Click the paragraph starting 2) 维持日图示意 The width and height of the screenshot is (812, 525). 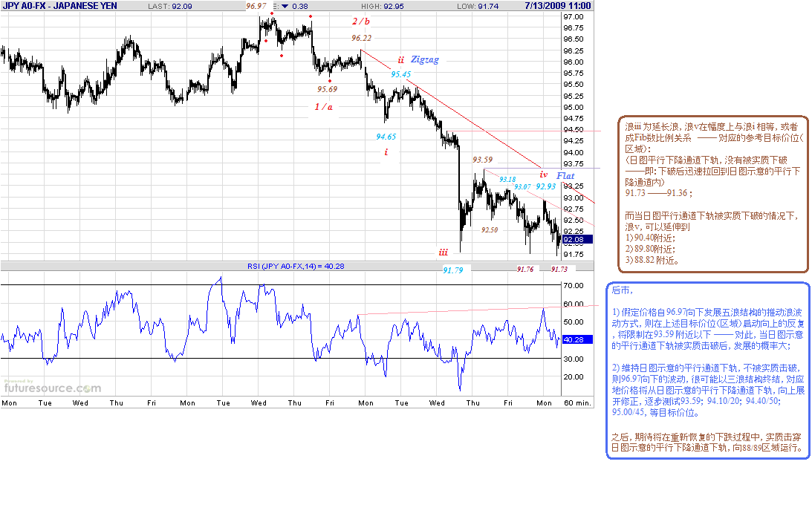tap(708, 391)
